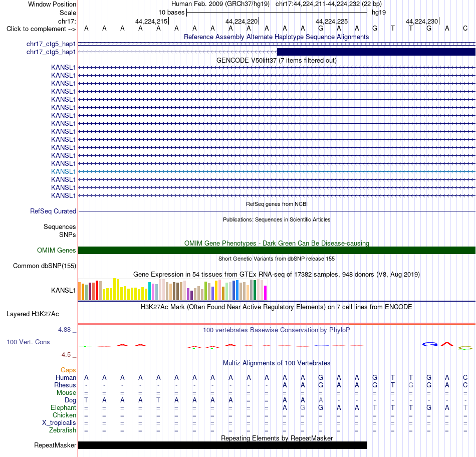Click the Sequences subtrack label
The width and height of the screenshot is (476, 457).
[60, 227]
